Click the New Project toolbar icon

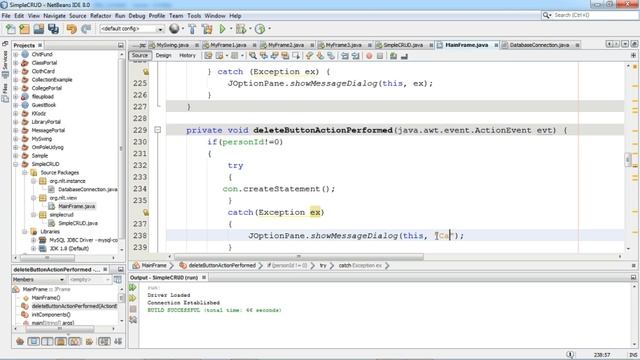(x=24, y=29)
